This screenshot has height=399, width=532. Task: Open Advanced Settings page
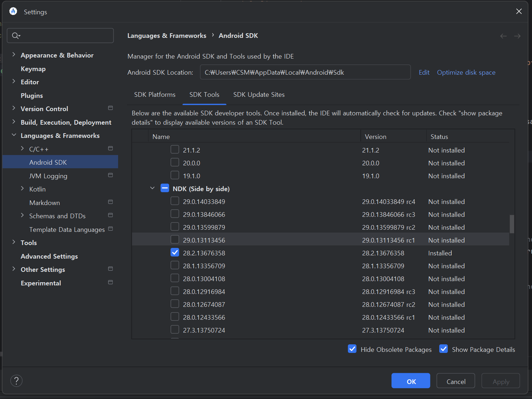click(x=49, y=256)
